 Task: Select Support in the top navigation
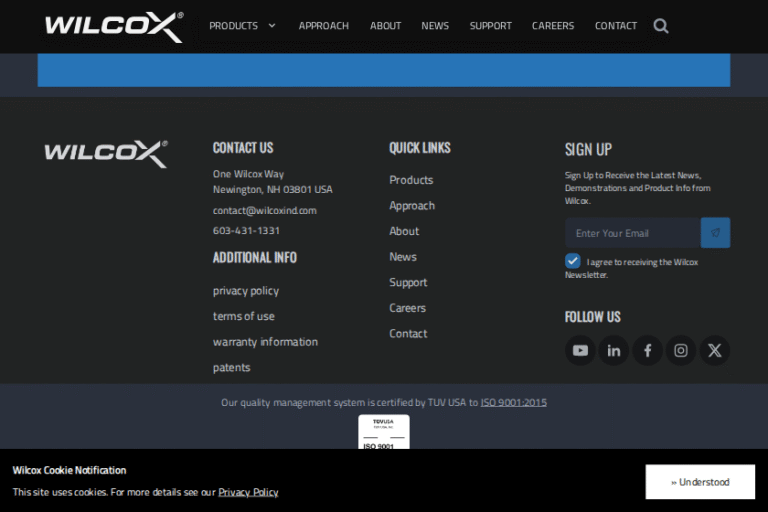pos(490,26)
